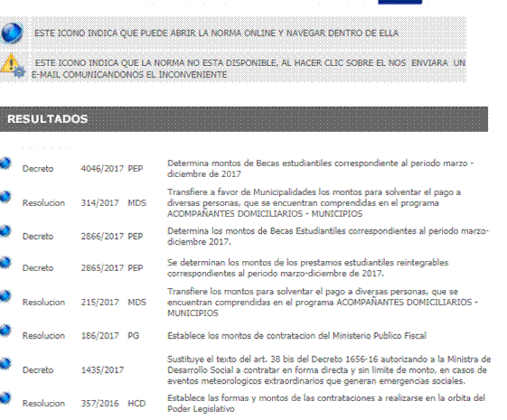This screenshot has height=420, width=507.
Task: Click the globe icon beside Resolucion 215/2017
Action: (5, 296)
